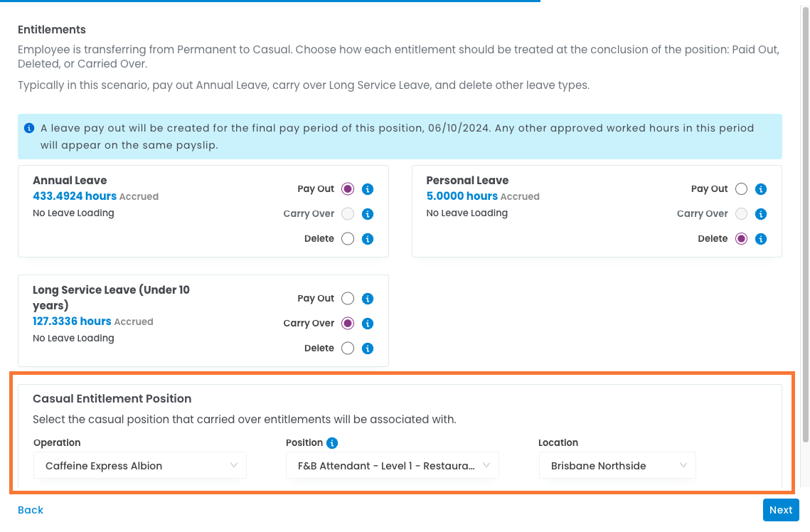This screenshot has width=810, height=532.
Task: Click info icon beside Personal Leave Delete
Action: click(x=761, y=239)
